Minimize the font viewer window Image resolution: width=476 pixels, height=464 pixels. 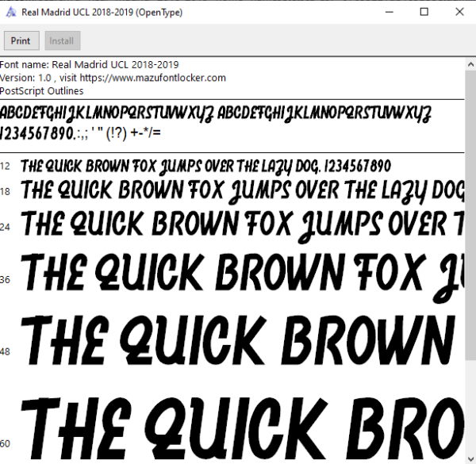pos(390,12)
